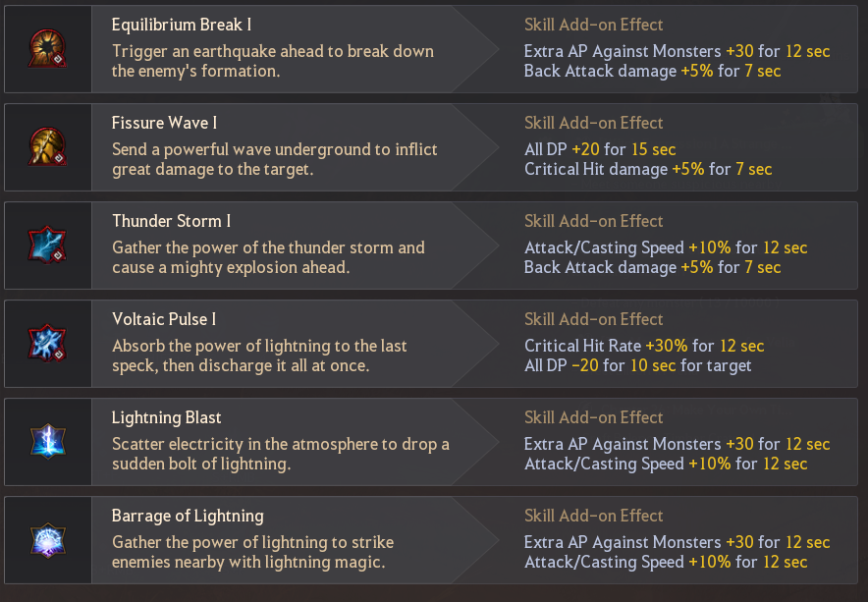Select the Thunder Storm I skill name
The image size is (868, 602).
(172, 221)
